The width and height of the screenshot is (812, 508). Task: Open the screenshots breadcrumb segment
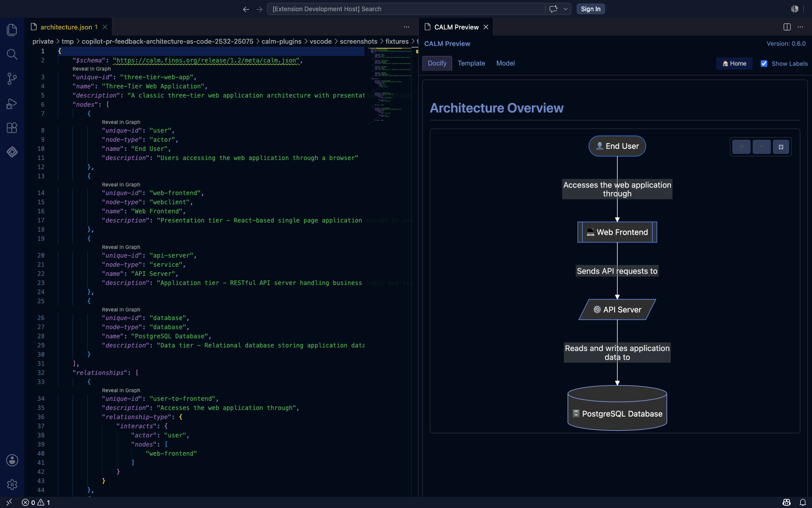(x=358, y=42)
